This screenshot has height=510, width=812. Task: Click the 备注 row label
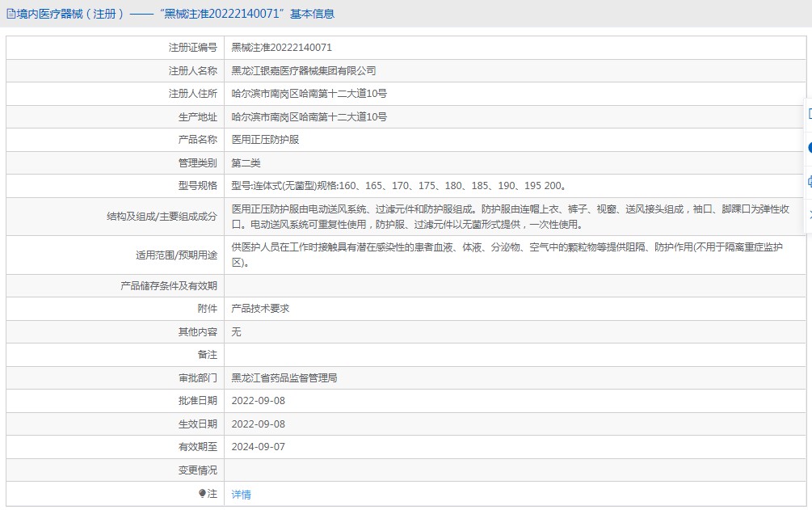pos(207,355)
